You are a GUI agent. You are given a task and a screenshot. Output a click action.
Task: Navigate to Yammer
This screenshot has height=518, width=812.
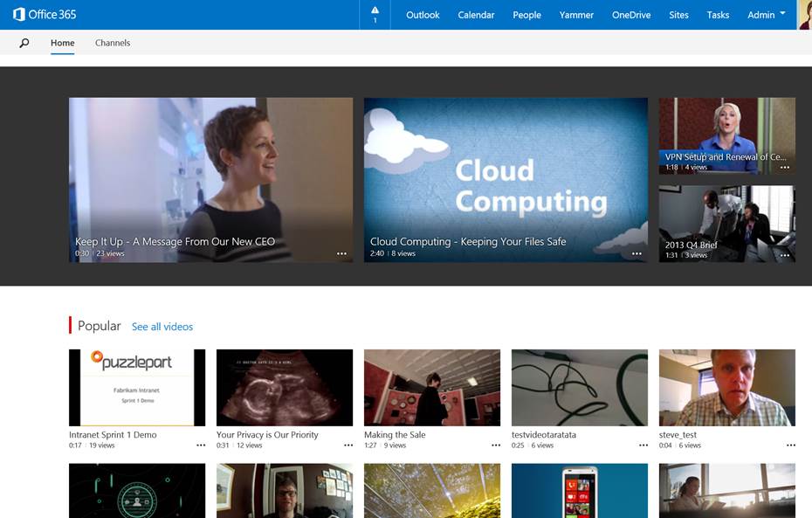point(576,15)
